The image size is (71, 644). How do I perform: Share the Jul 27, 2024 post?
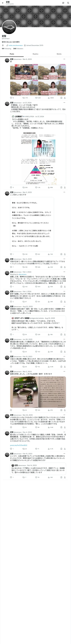(65, 187)
